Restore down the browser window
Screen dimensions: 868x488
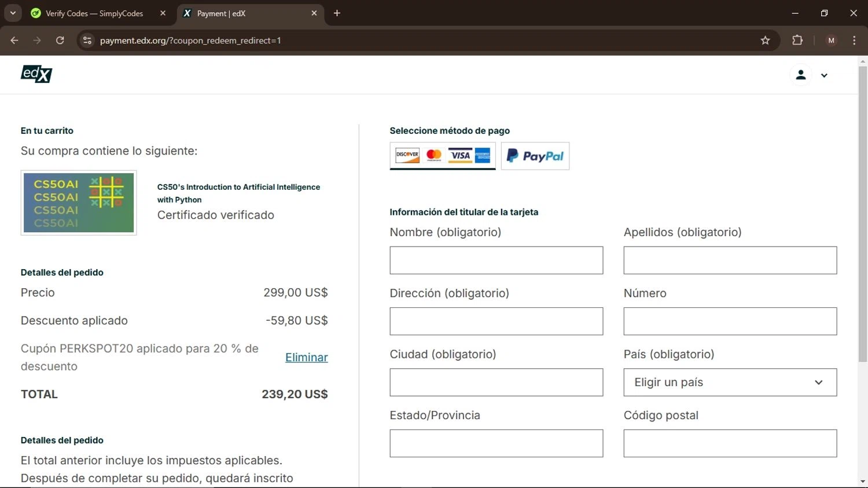[x=824, y=13]
